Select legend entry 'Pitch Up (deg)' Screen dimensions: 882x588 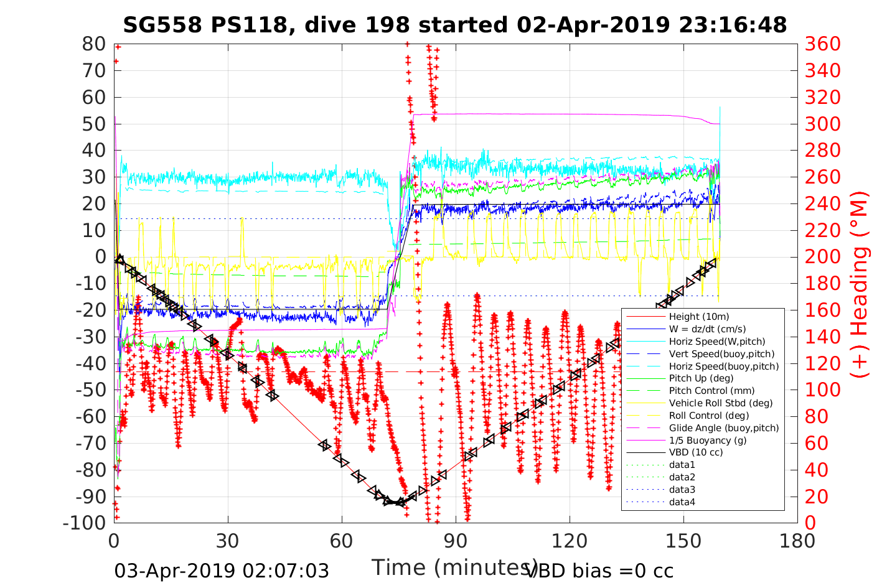(x=701, y=378)
